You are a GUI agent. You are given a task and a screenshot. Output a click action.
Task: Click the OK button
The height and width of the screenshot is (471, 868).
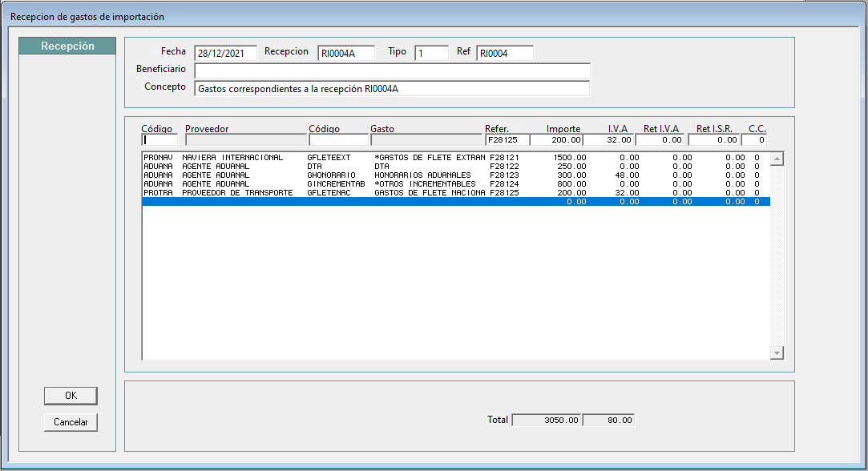coord(71,396)
